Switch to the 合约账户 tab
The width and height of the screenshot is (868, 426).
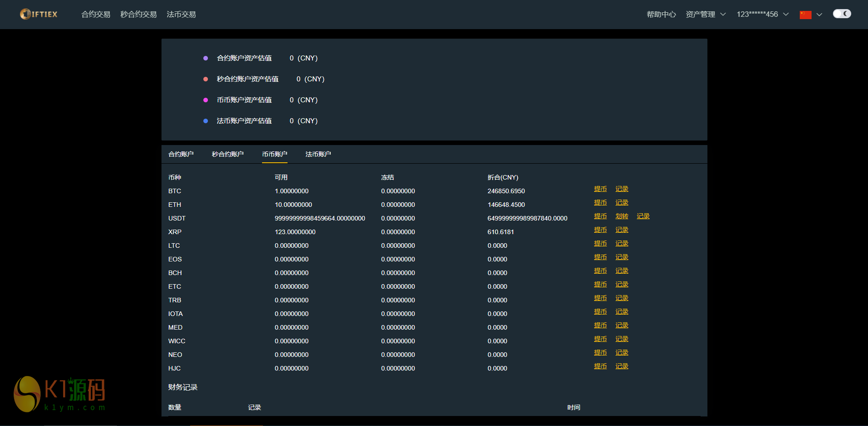point(181,154)
